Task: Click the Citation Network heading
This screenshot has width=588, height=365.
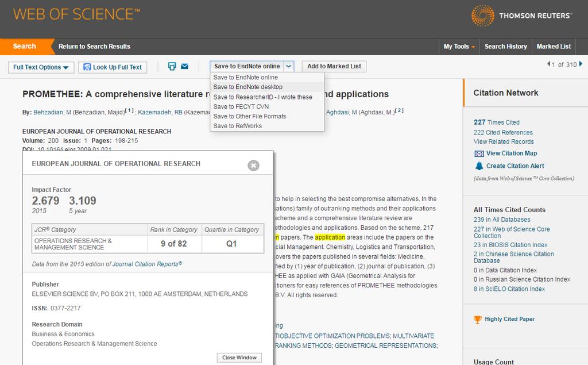Action: [x=505, y=93]
